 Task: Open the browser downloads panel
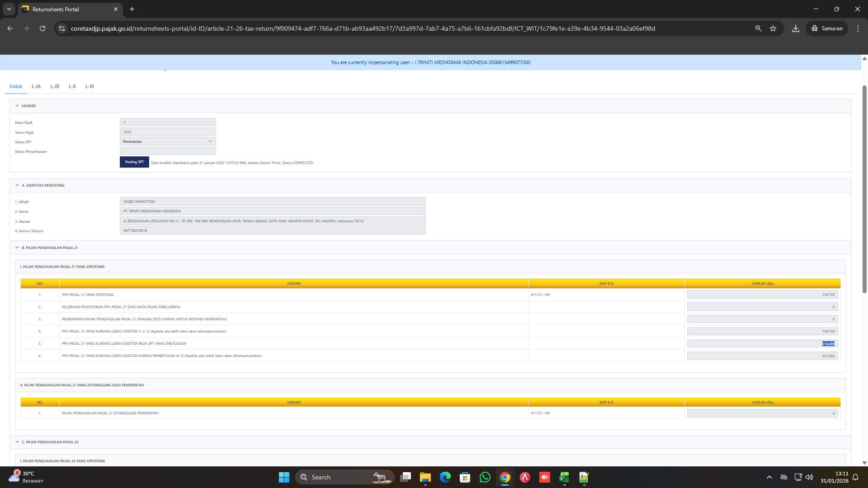click(795, 28)
